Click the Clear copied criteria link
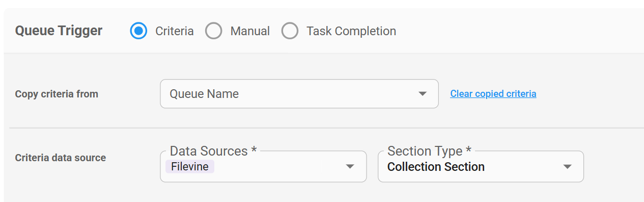644x202 pixels. tap(493, 94)
